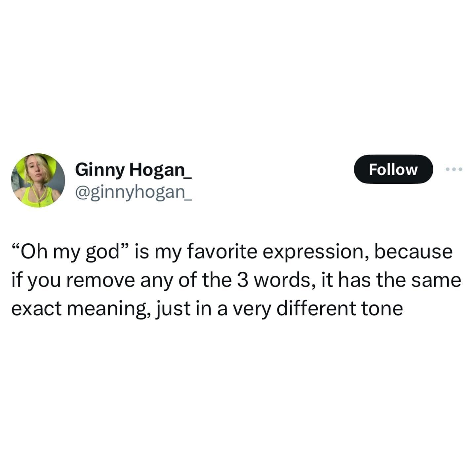Click the Follow button
This screenshot has height=476, width=476.
(393, 169)
